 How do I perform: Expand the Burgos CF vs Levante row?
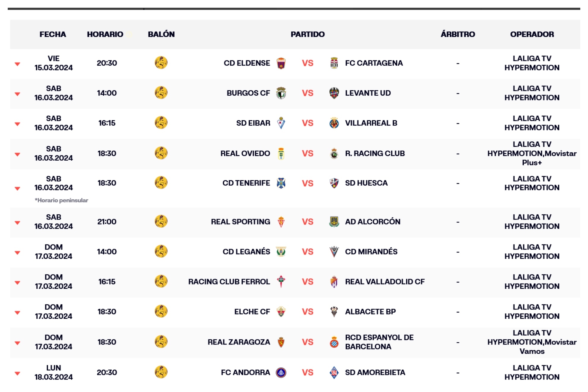point(18,94)
